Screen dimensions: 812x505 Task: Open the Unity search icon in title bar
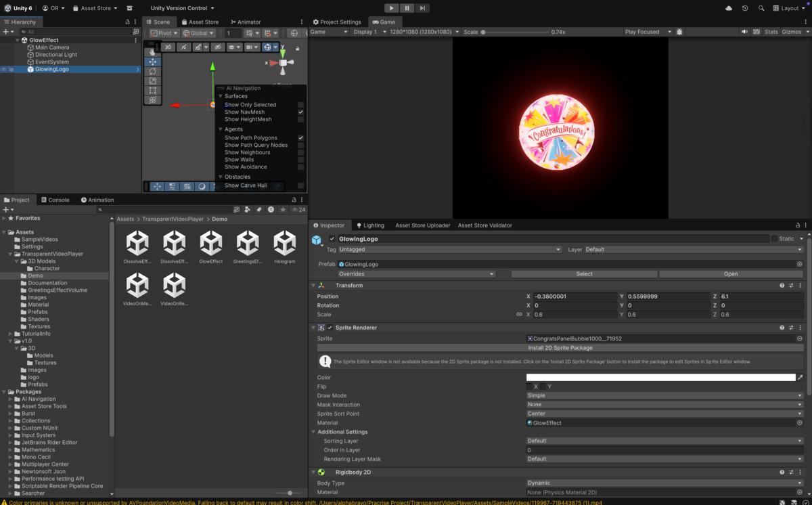761,7
